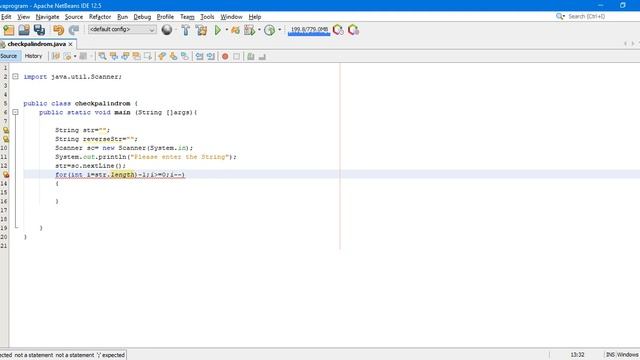Click the Uncomment lines icon

click(x=262, y=56)
